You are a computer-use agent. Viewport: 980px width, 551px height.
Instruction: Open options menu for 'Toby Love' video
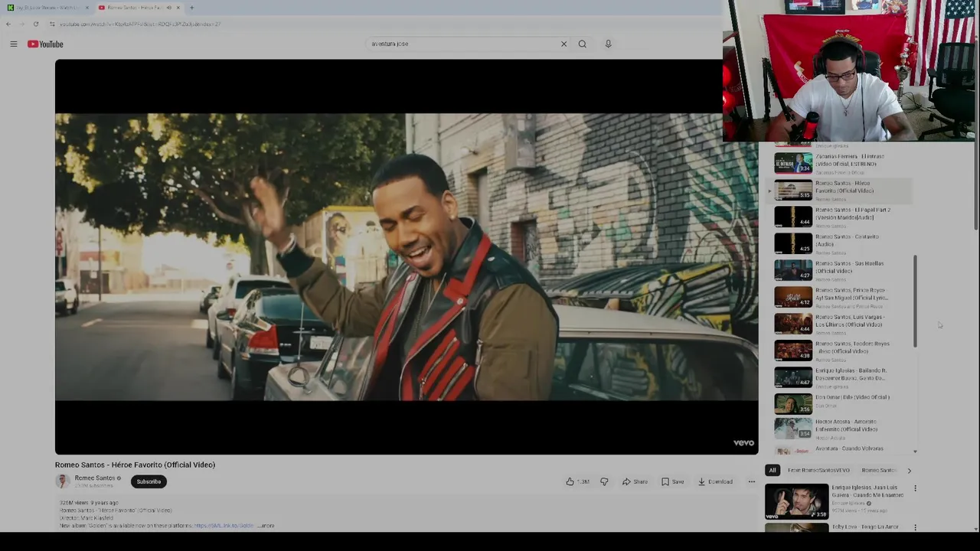[915, 527]
